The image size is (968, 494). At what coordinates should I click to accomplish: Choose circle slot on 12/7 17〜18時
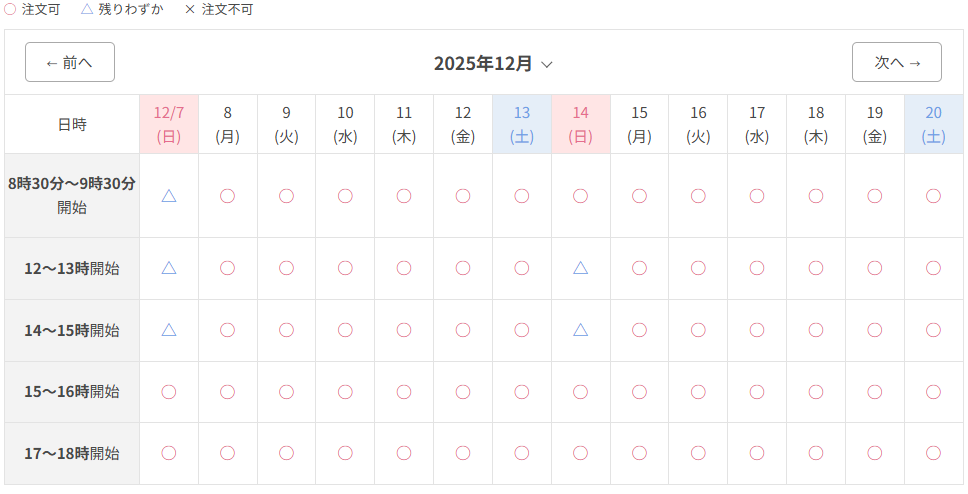[169, 453]
